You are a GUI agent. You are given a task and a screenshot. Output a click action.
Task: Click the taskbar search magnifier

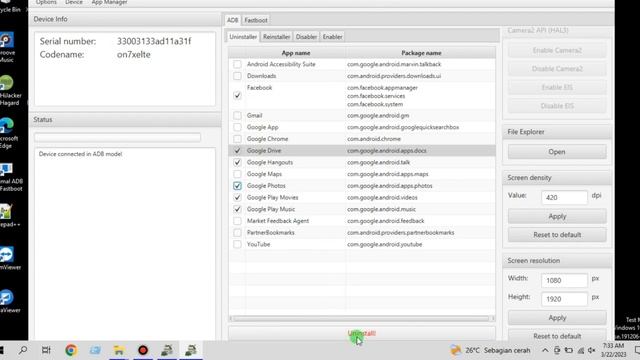click(x=23, y=350)
